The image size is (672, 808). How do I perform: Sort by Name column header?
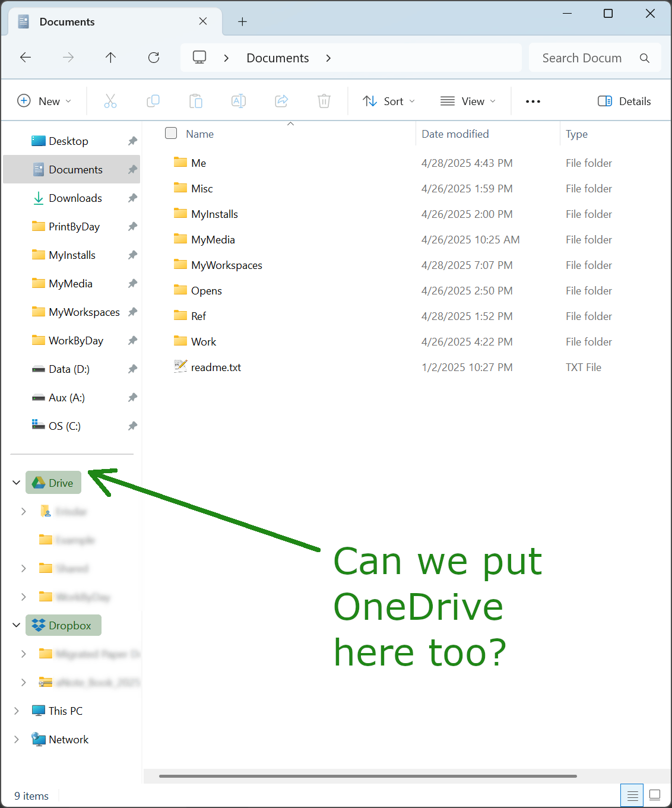[x=199, y=134]
